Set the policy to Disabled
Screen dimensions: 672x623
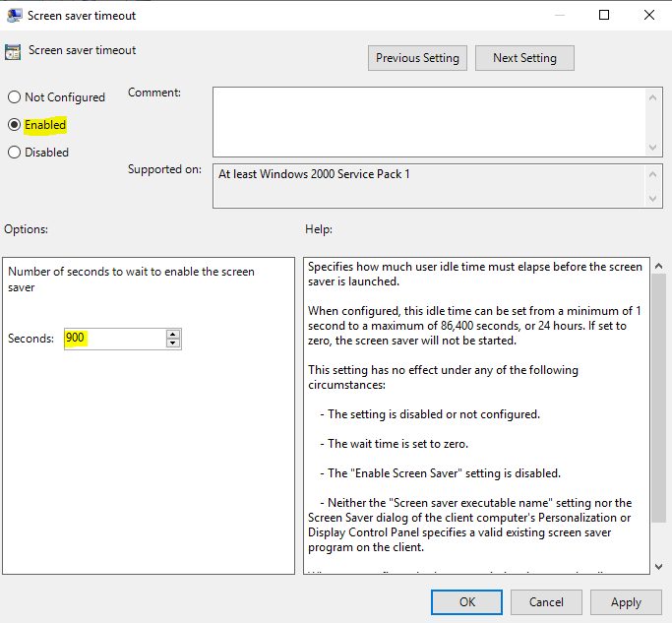14,153
